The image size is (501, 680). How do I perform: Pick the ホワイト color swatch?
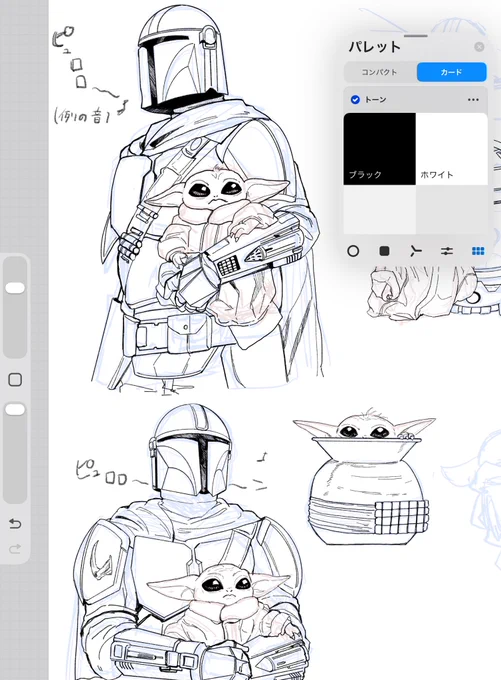click(452, 149)
